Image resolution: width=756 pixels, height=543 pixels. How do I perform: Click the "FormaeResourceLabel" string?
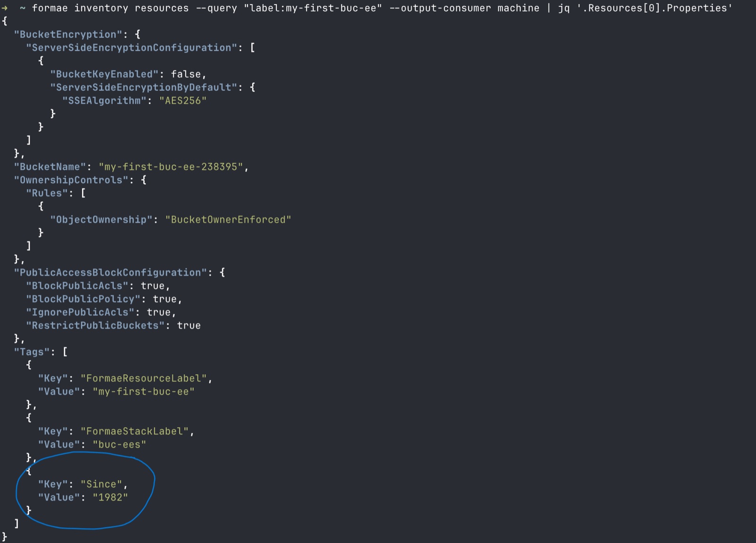tap(144, 379)
